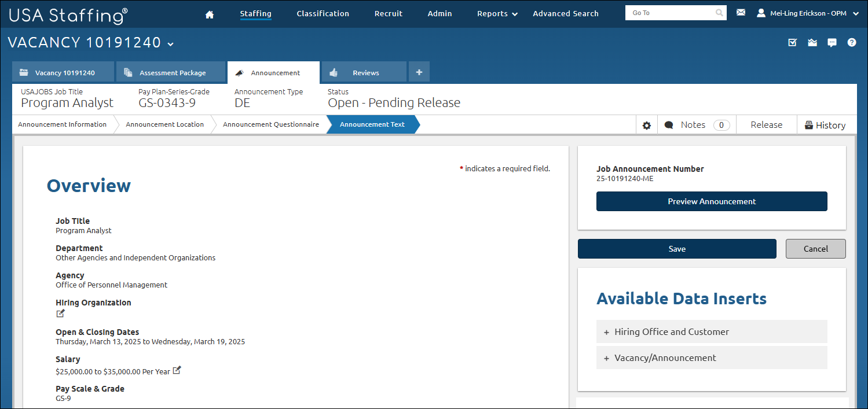Switch to the Vacancy 10191240 tab
This screenshot has height=409, width=868.
63,72
